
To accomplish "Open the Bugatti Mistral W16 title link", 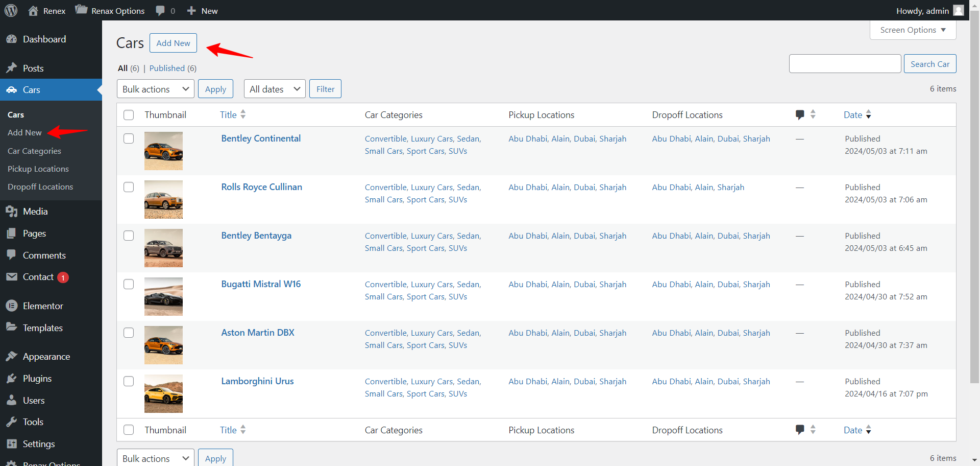I will coord(261,284).
